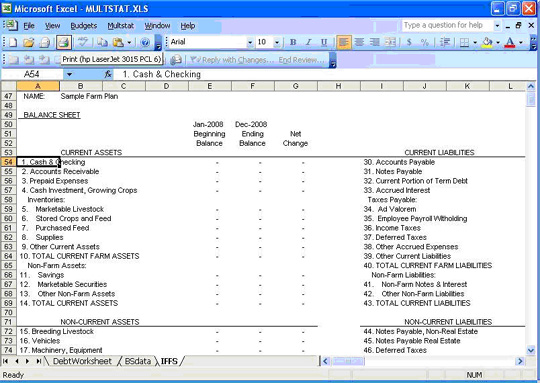Click the red Font Color A icon

click(510, 42)
